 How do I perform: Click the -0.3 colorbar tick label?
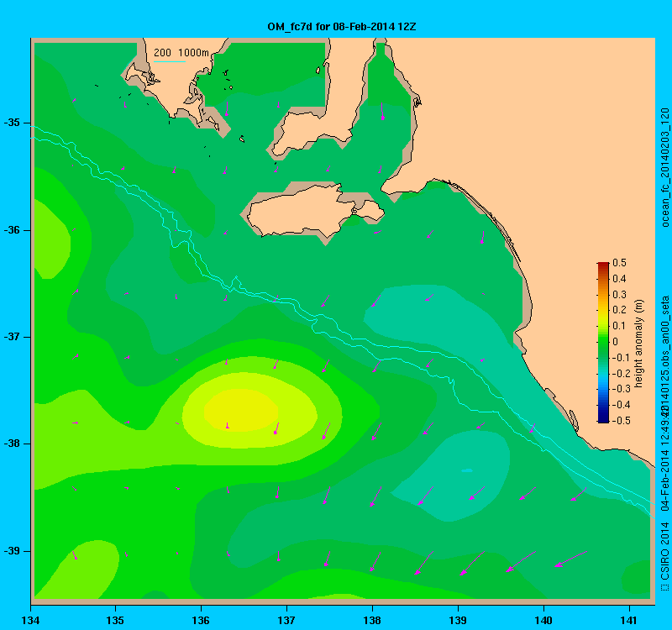click(x=621, y=389)
